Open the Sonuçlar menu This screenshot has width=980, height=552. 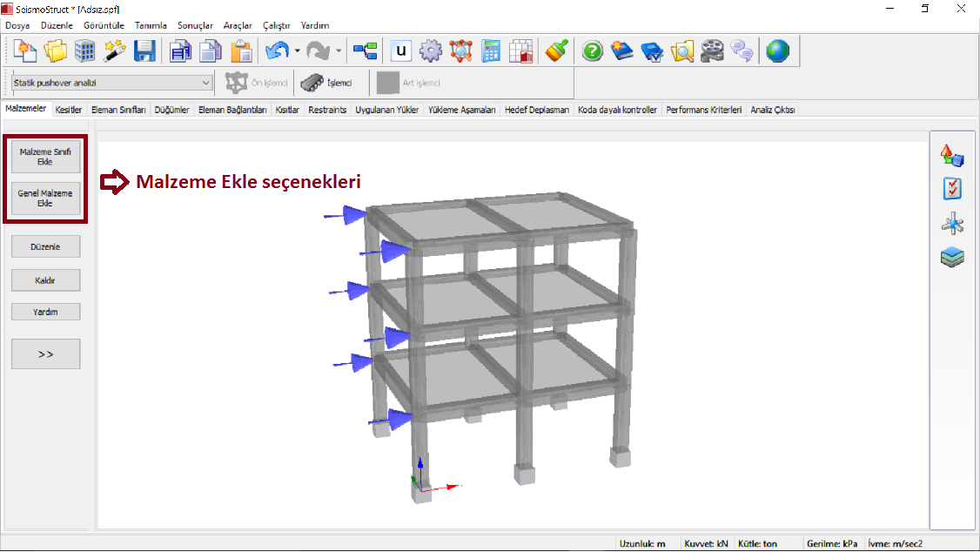coord(195,25)
